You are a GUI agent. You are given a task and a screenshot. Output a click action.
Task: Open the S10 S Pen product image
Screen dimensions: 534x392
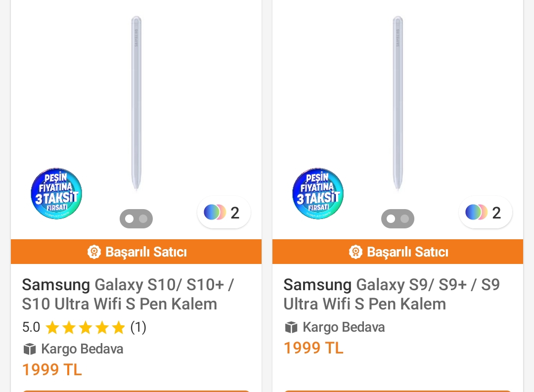pos(136,104)
